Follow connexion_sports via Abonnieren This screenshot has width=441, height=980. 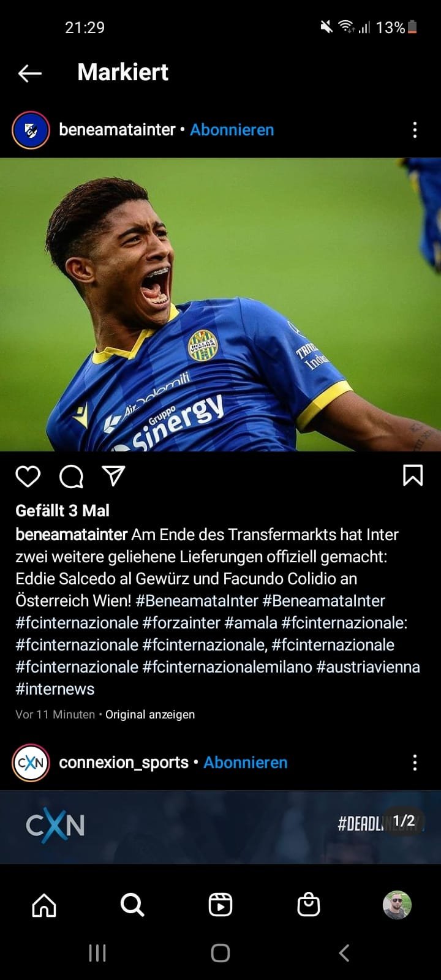click(246, 763)
